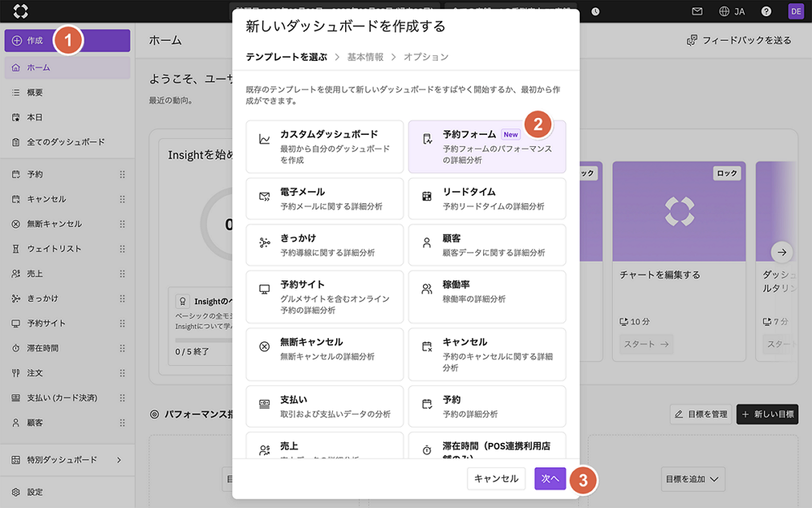The height and width of the screenshot is (508, 812).
Task: Pick the 稼働率 template card
Action: [x=486, y=297]
